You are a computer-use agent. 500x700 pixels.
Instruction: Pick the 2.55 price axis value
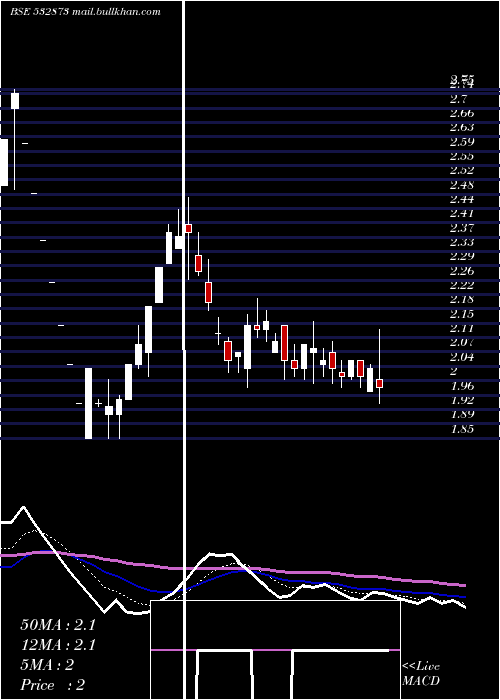click(462, 156)
